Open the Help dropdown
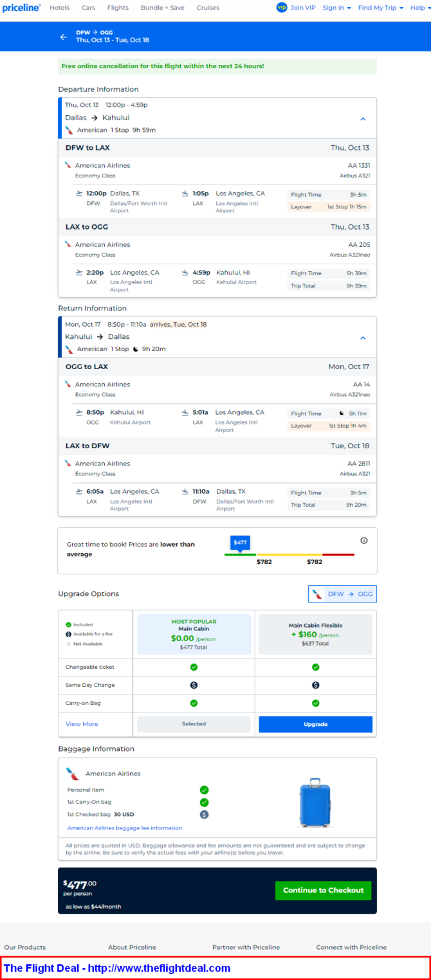Image resolution: width=431 pixels, height=980 pixels. click(420, 8)
